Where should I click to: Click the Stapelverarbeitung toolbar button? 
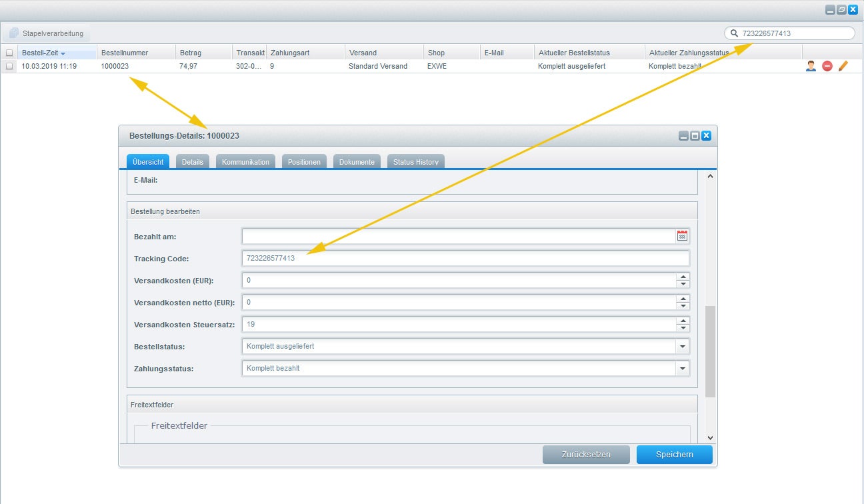(x=46, y=33)
